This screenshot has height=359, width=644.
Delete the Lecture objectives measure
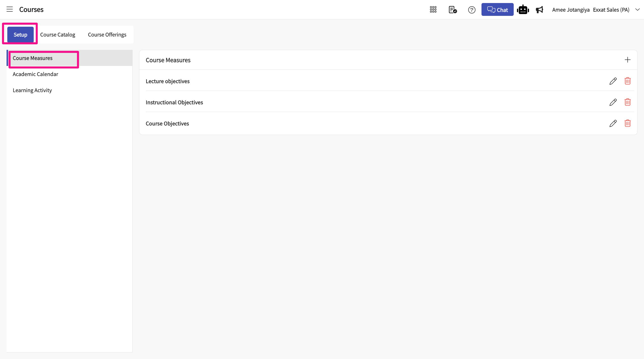(627, 81)
